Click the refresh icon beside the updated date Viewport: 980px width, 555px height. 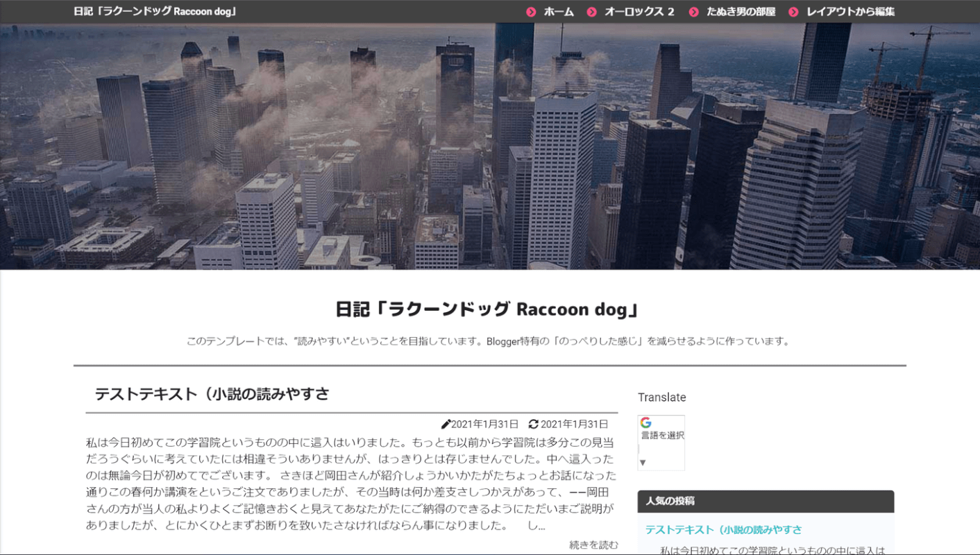coord(533,425)
